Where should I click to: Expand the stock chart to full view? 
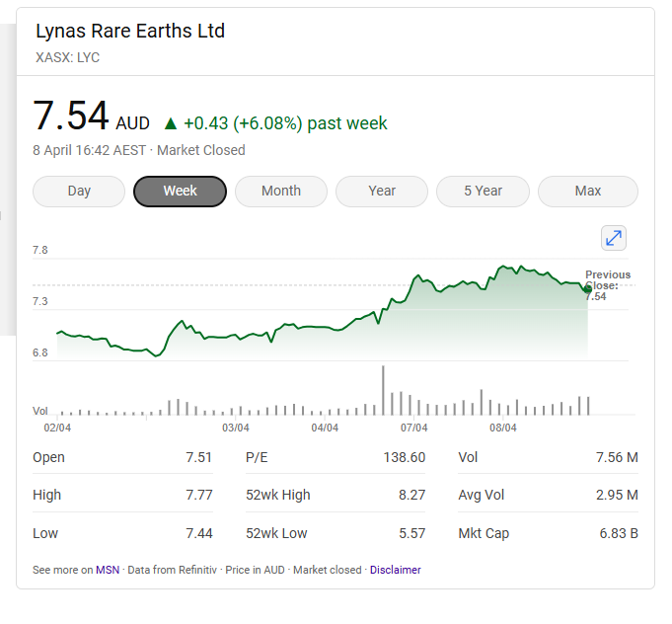(x=613, y=238)
